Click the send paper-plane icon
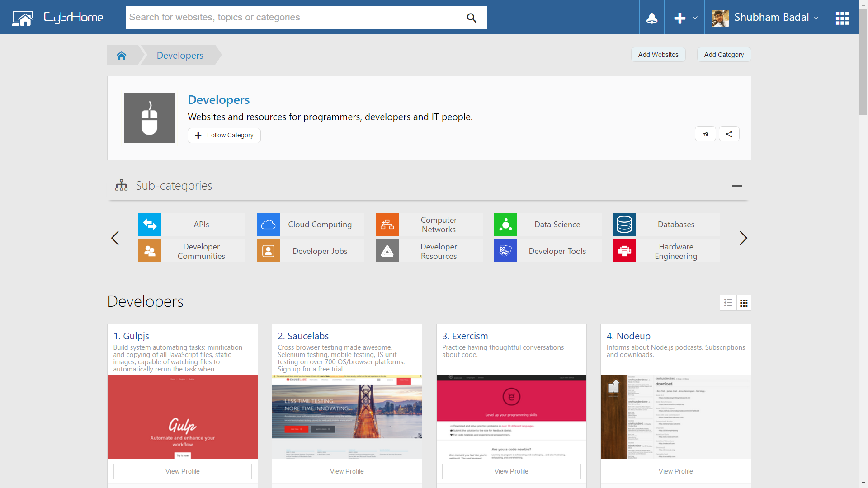 705,134
